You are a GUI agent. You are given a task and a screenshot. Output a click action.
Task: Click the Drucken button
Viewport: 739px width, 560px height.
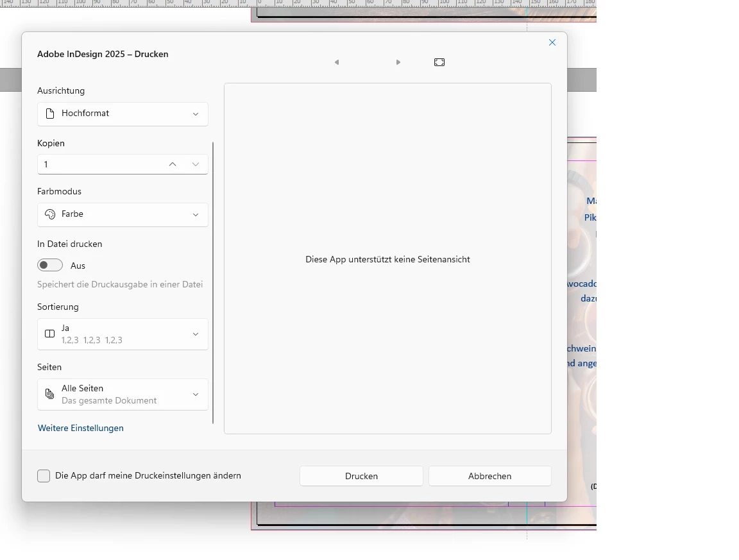pos(362,476)
